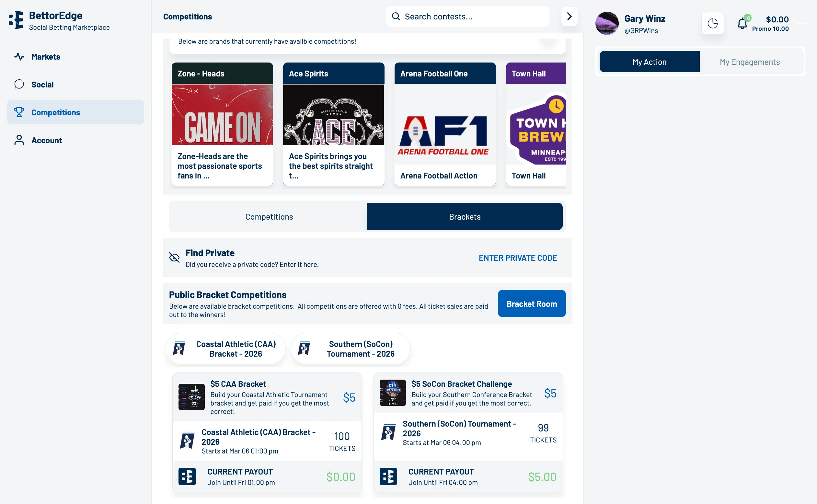Open the $5 CAA Bracket title
The image size is (817, 504).
(x=238, y=384)
